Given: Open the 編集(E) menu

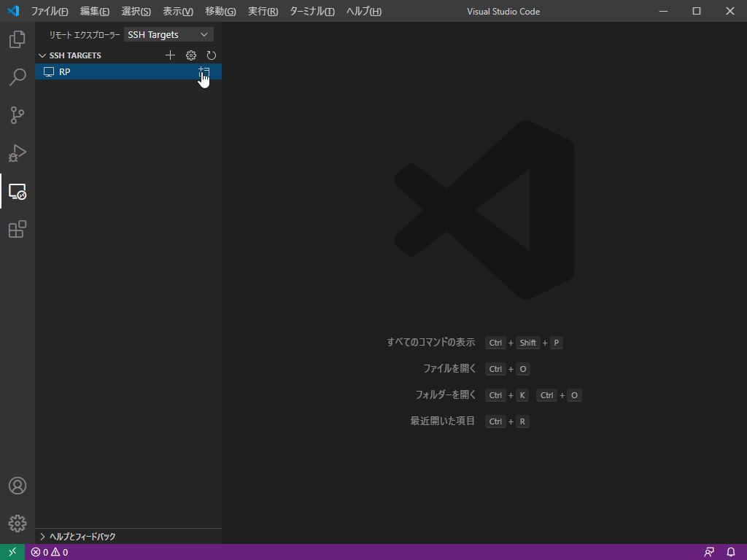Looking at the screenshot, I should (94, 11).
